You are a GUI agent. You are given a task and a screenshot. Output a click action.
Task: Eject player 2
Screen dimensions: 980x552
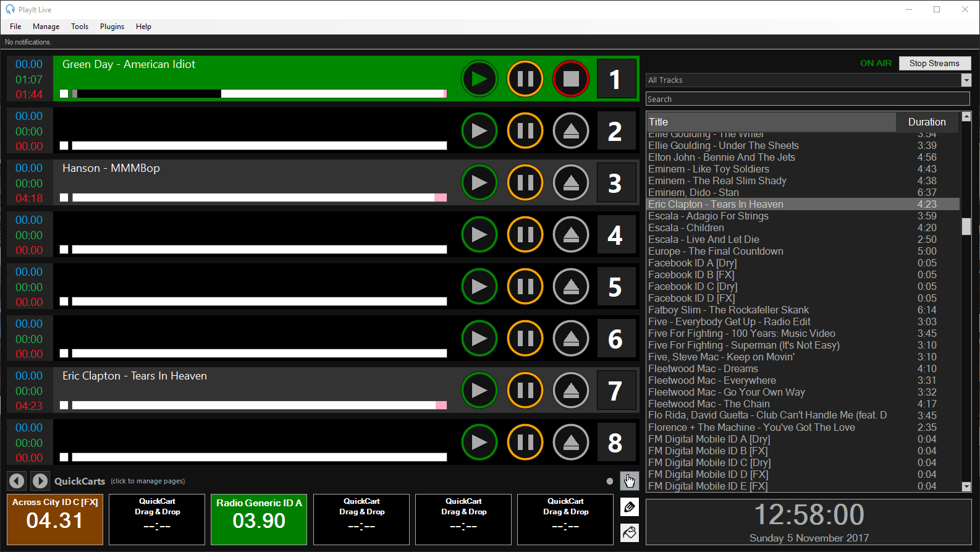(571, 131)
